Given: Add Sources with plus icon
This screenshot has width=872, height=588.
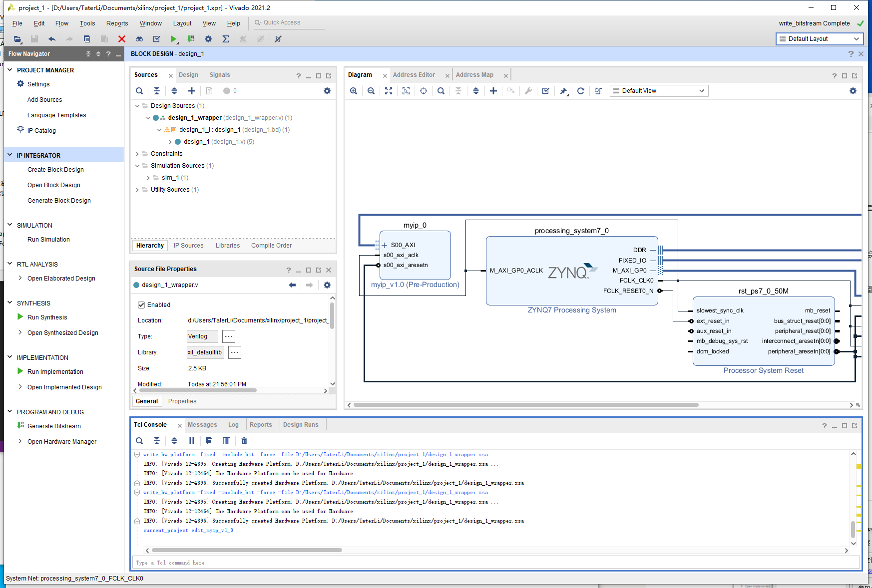Looking at the screenshot, I should (192, 91).
